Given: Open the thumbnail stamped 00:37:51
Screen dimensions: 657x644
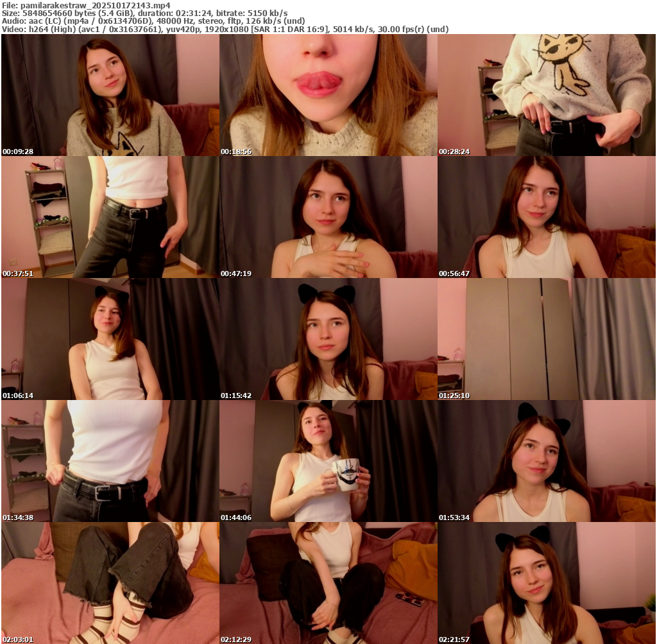Looking at the screenshot, I should click(x=110, y=217).
